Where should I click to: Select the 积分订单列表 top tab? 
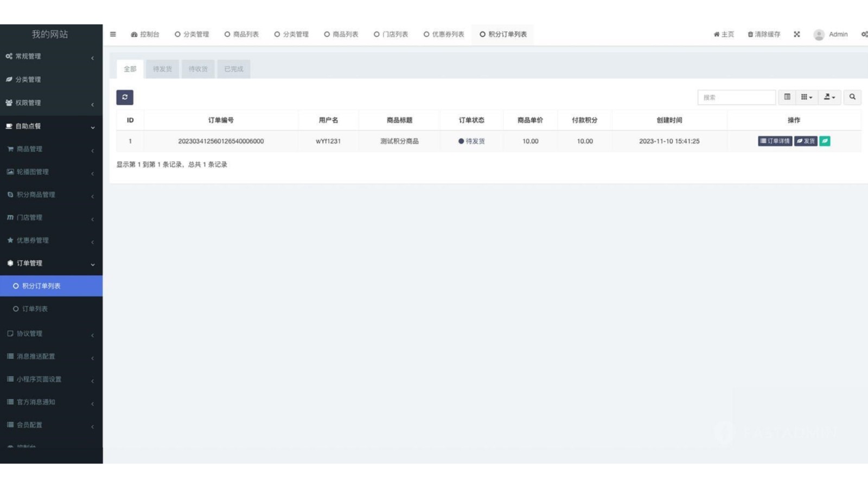[503, 34]
